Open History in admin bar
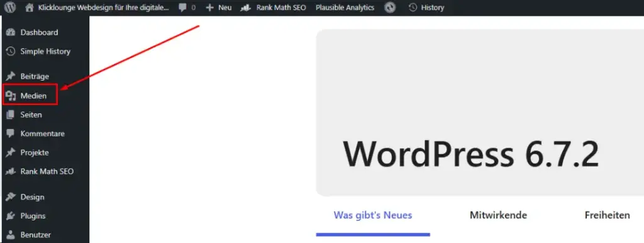 (x=433, y=8)
